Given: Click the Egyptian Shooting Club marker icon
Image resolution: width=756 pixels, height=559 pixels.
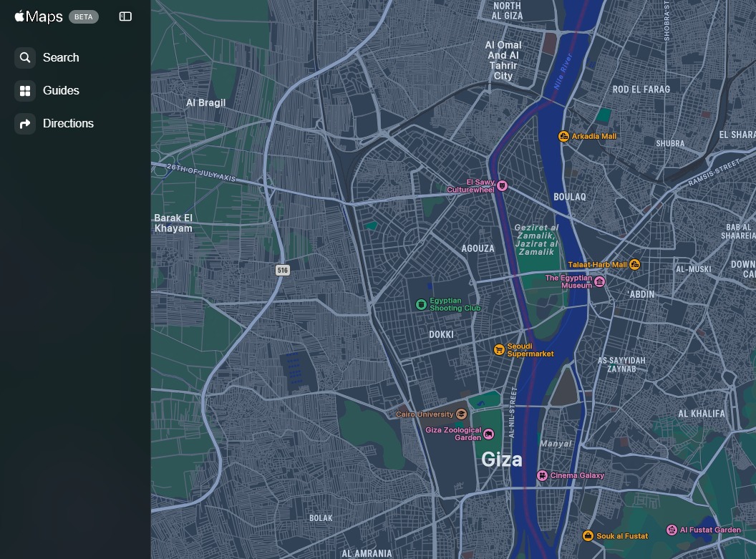Looking at the screenshot, I should pyautogui.click(x=421, y=304).
